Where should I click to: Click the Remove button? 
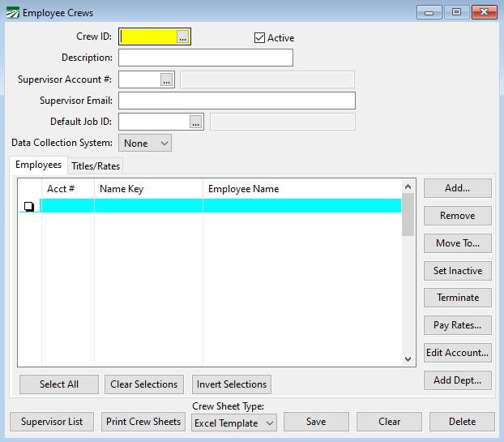457,216
